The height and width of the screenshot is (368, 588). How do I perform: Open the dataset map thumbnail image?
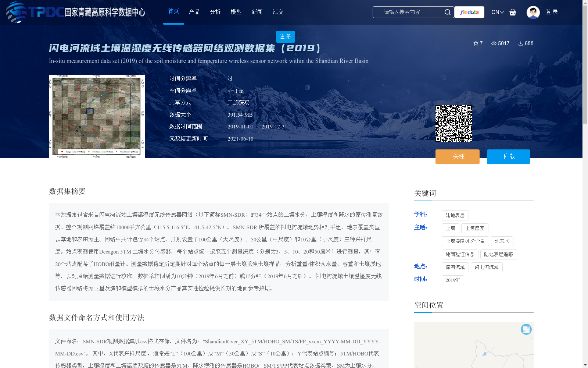97,117
